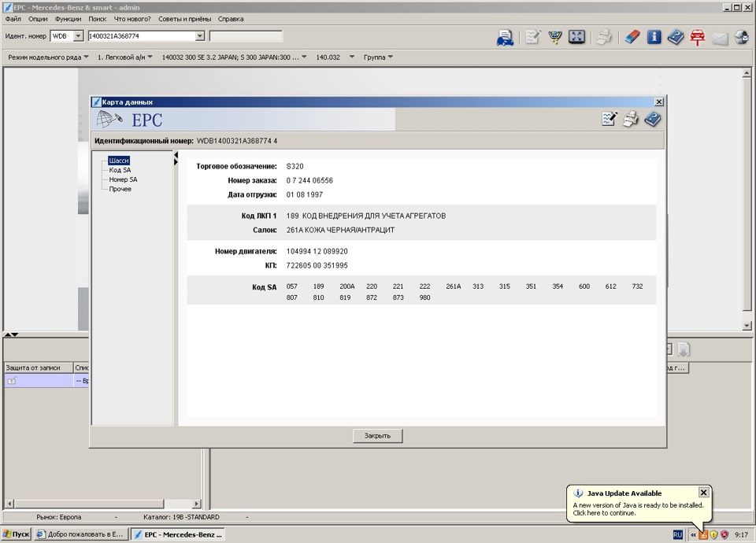Image resolution: width=756 pixels, height=543 pixels.
Task: Click the fit-to-window arrows icon in toolbar
Action: [x=576, y=37]
